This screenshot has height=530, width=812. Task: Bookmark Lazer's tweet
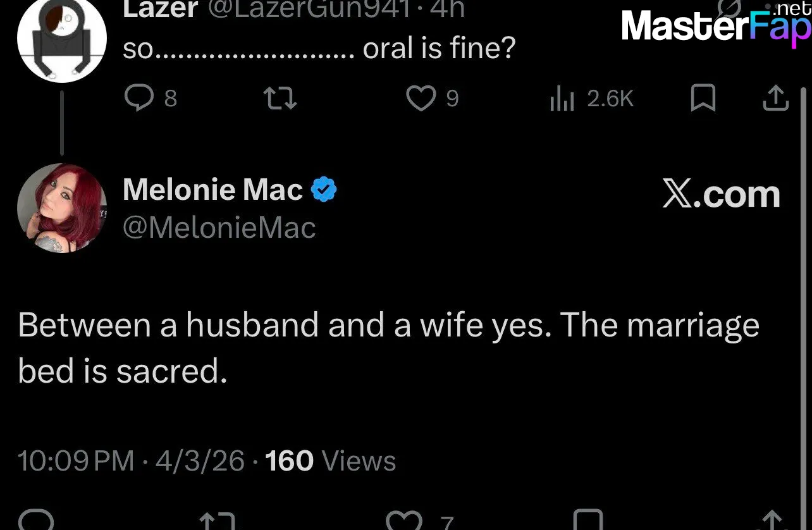coord(703,99)
